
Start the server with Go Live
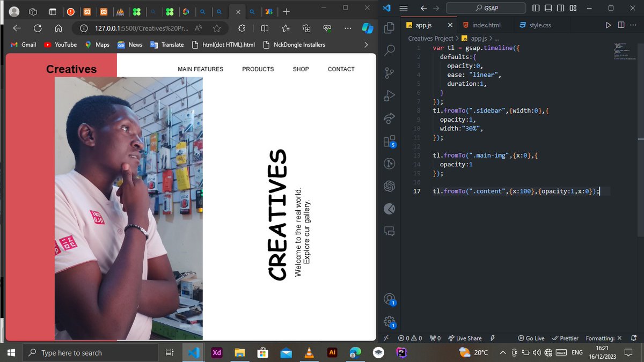point(531,338)
